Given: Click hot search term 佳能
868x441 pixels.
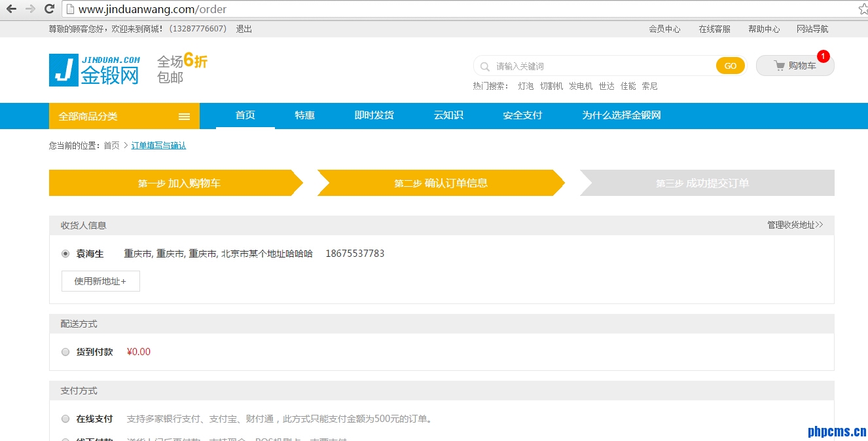Looking at the screenshot, I should pyautogui.click(x=628, y=86).
